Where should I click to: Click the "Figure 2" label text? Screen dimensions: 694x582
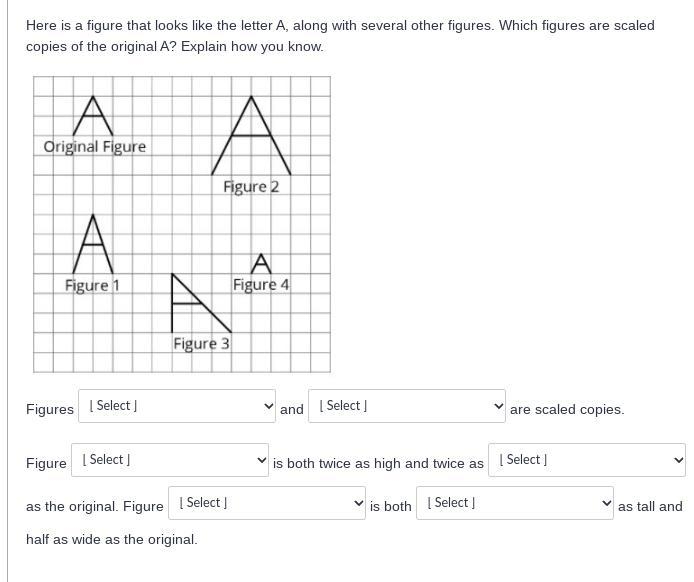251,187
